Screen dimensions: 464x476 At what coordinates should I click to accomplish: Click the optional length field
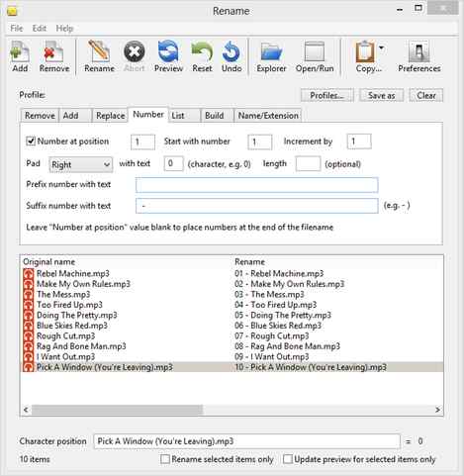coord(308,163)
